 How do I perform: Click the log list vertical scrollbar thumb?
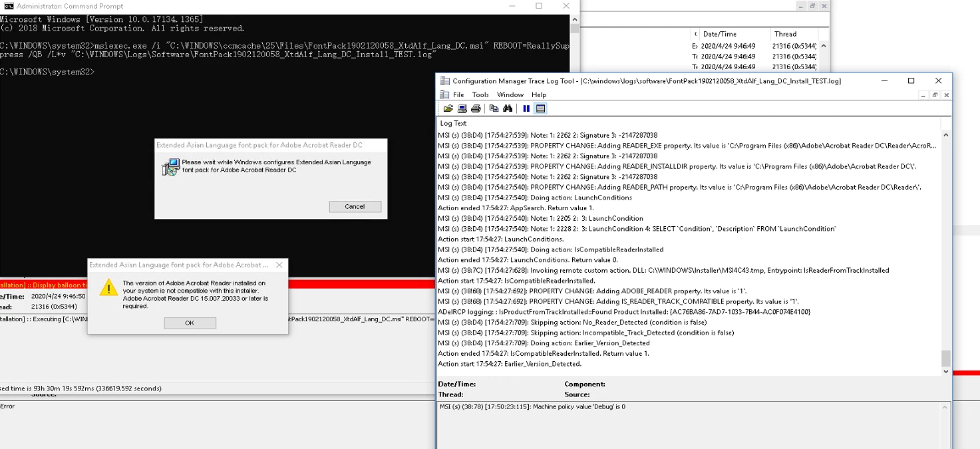pyautogui.click(x=946, y=358)
